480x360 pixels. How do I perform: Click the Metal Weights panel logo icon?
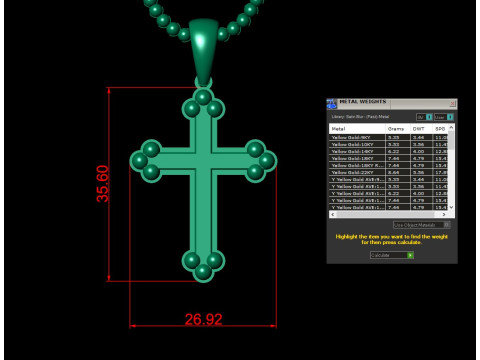click(332, 104)
